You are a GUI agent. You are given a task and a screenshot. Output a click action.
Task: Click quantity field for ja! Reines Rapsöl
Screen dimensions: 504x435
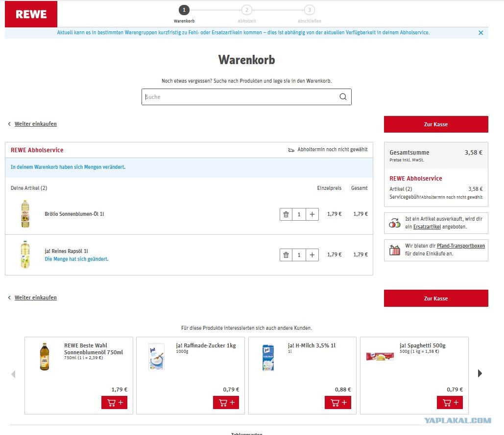tap(299, 255)
